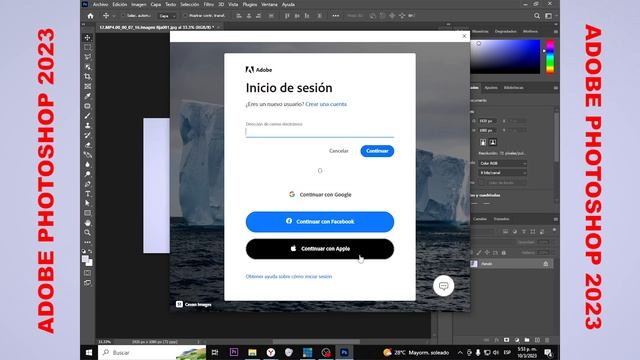Select the Object Selection tool
The image size is (640, 360).
87,67
